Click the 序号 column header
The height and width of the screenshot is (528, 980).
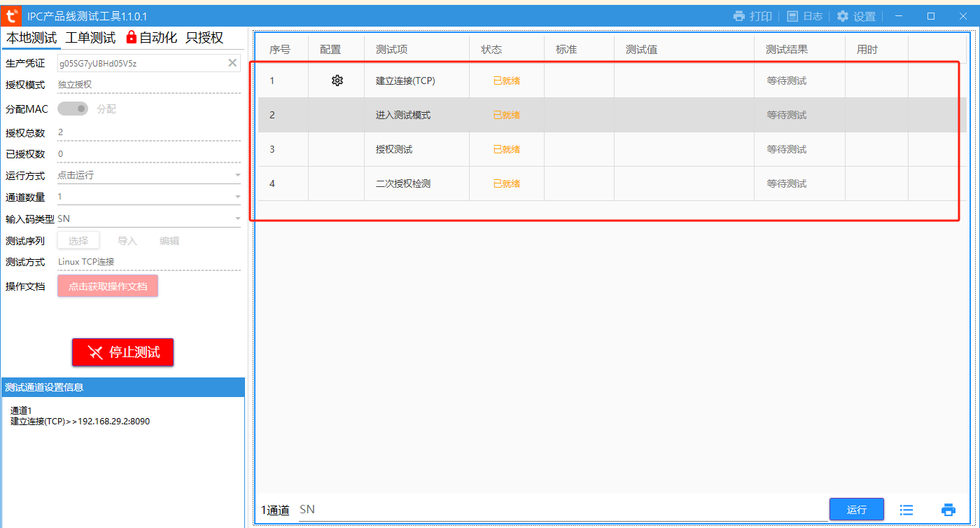(x=279, y=50)
